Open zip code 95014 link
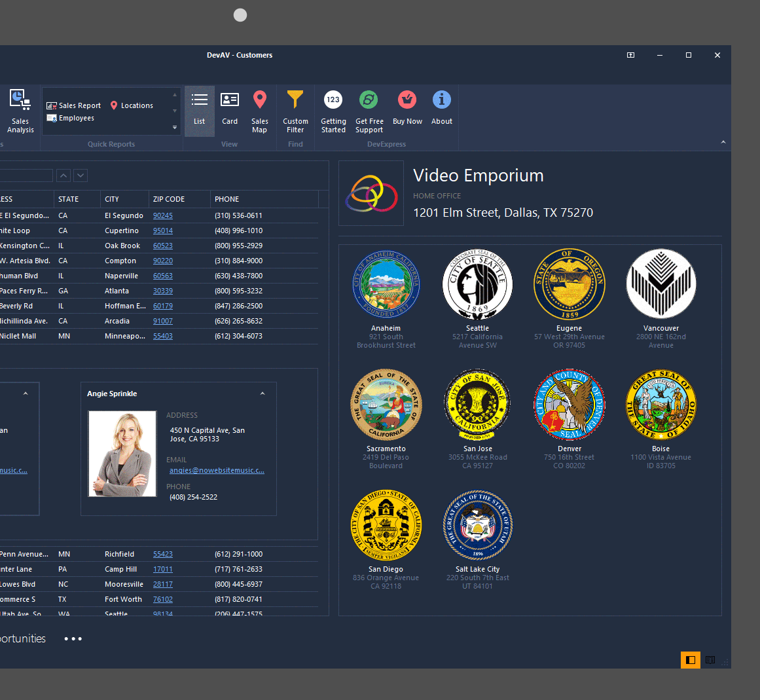 [x=163, y=230]
